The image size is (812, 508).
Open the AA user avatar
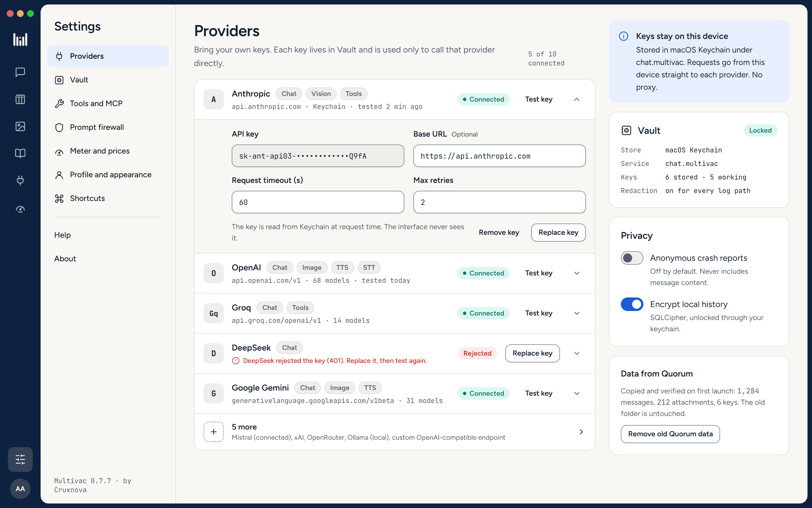tap(20, 489)
